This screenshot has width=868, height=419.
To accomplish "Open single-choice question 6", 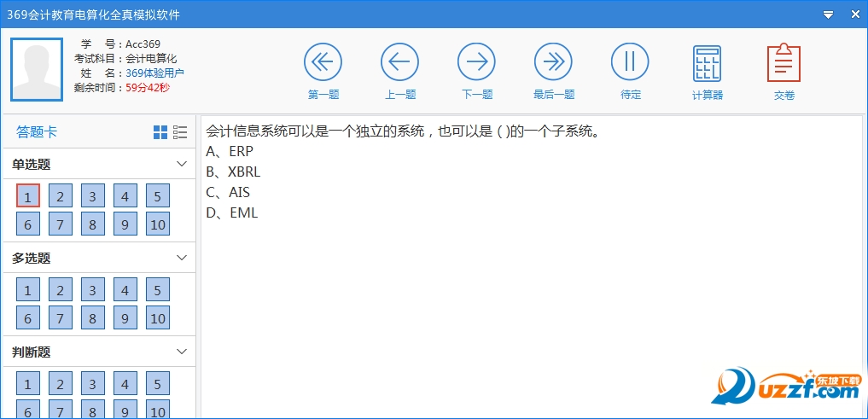I will [x=27, y=224].
